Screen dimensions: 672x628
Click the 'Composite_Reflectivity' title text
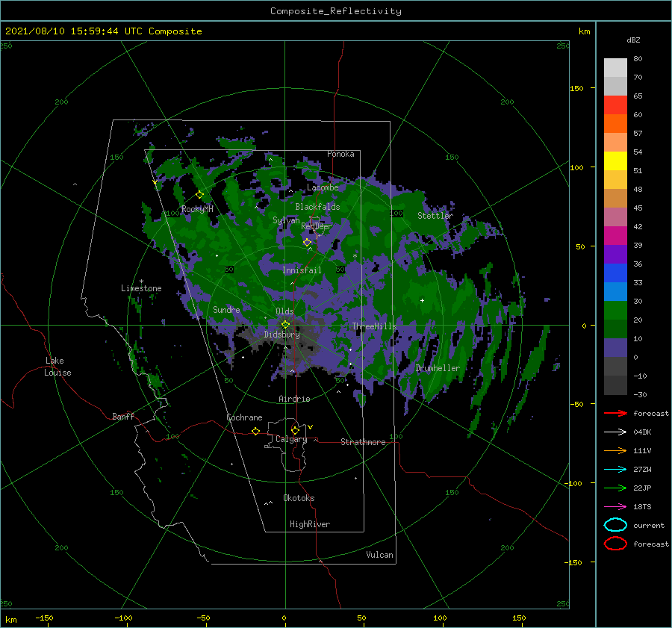[336, 11]
